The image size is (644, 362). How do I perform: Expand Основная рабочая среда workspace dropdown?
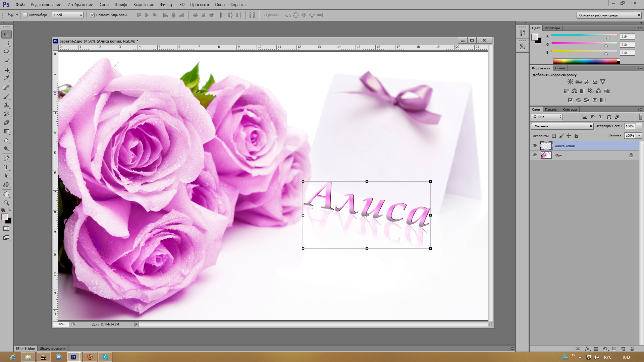pyautogui.click(x=609, y=15)
